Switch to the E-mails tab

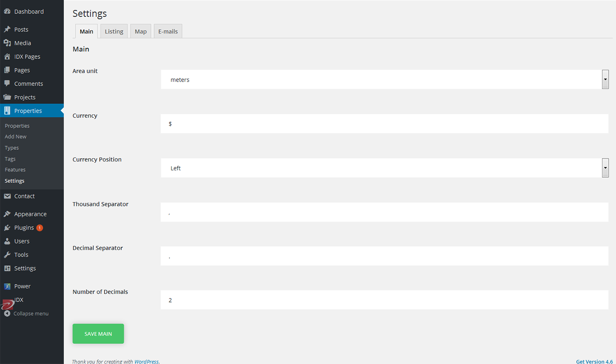pos(168,31)
